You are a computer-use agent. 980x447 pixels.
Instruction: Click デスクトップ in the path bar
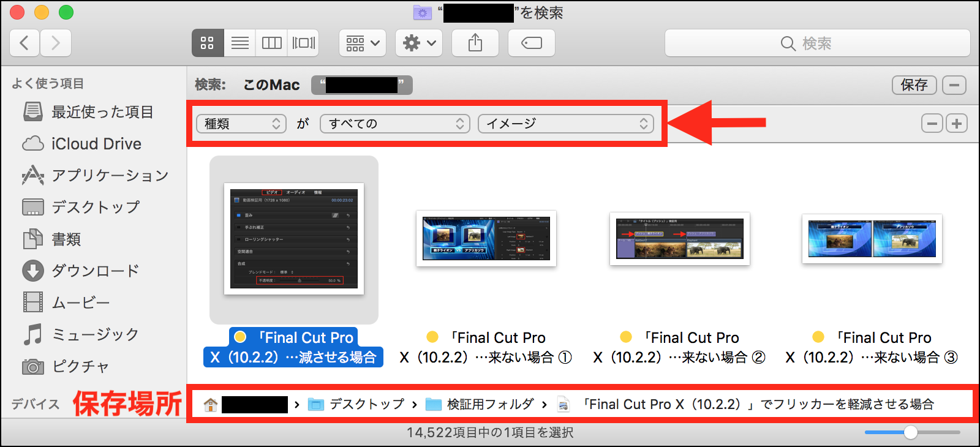coord(356,404)
